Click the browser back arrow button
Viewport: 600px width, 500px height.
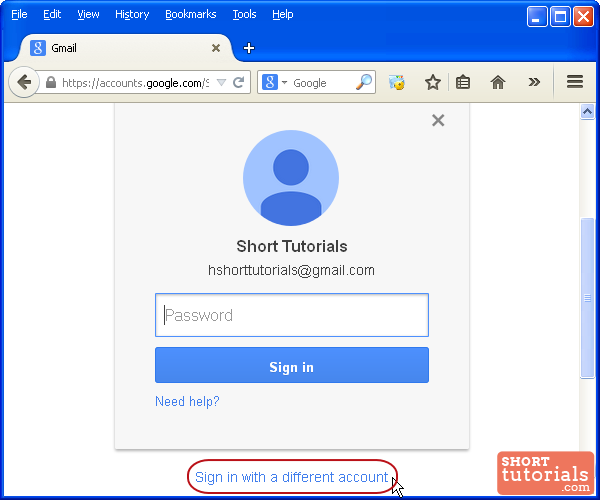[24, 83]
